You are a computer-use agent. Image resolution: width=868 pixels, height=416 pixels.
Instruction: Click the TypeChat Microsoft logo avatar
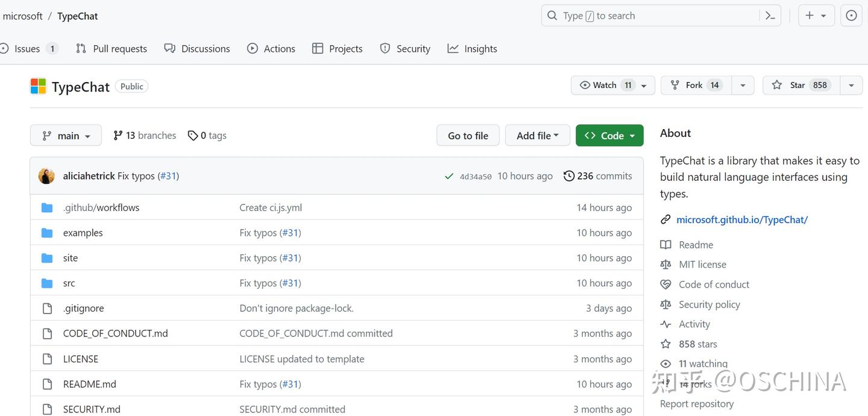(x=38, y=86)
